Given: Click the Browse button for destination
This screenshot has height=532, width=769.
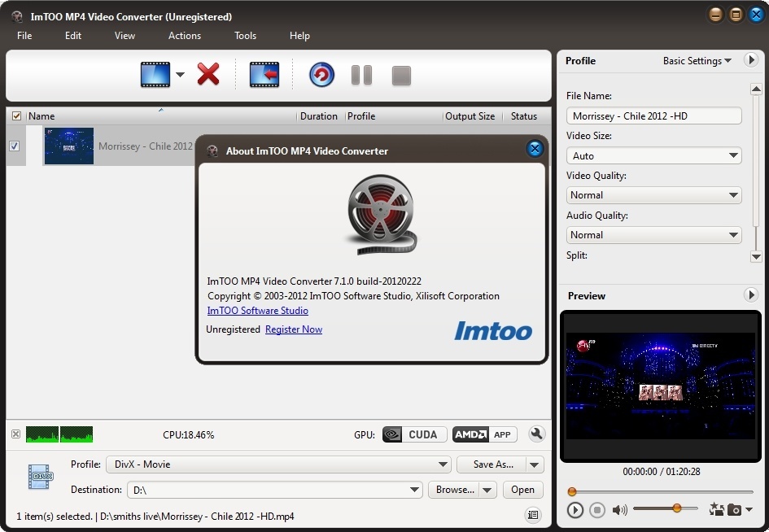Looking at the screenshot, I should [x=454, y=490].
